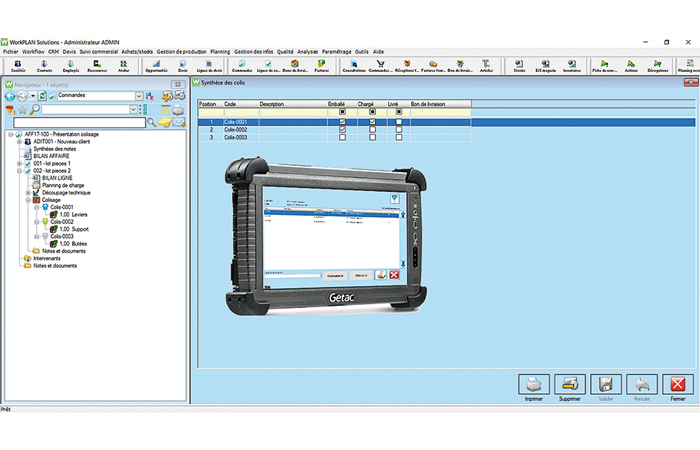Sort by the Bon de livraison column header
The width and height of the screenshot is (700, 450).
(441, 104)
